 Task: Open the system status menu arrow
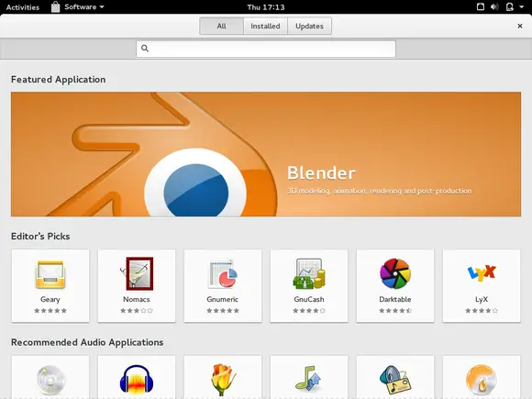pos(522,6)
